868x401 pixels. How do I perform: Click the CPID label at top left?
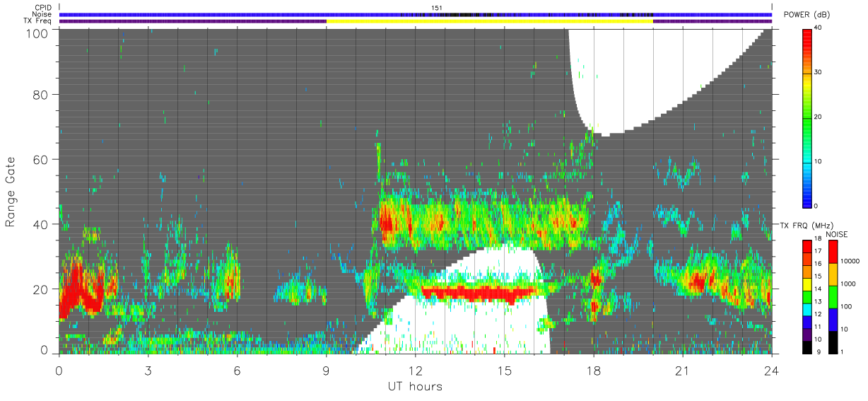(x=43, y=8)
